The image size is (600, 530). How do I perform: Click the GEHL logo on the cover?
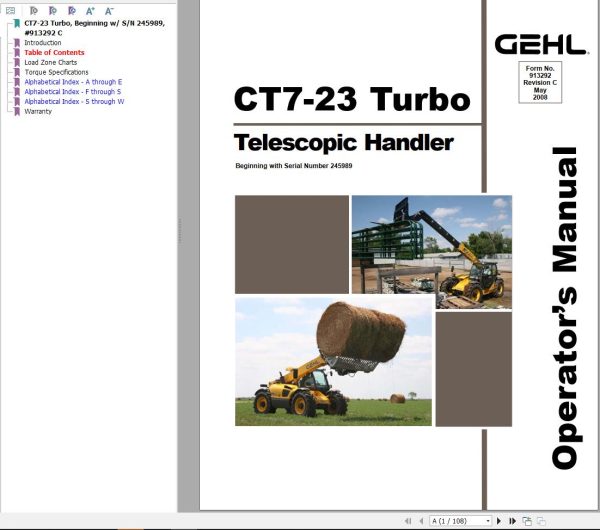pos(540,44)
